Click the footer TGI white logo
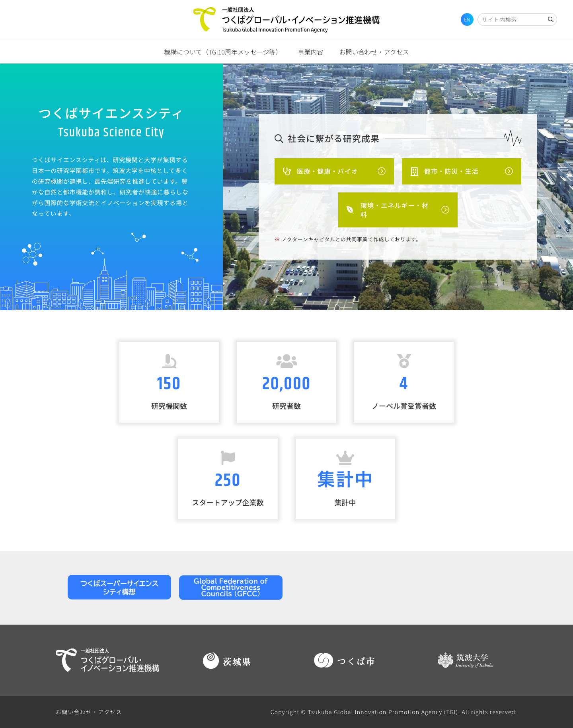The image size is (573, 728). [x=107, y=660]
